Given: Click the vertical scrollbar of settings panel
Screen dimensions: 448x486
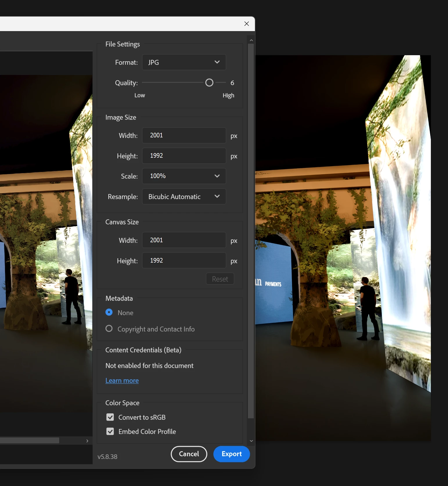Looking at the screenshot, I should point(251,231).
